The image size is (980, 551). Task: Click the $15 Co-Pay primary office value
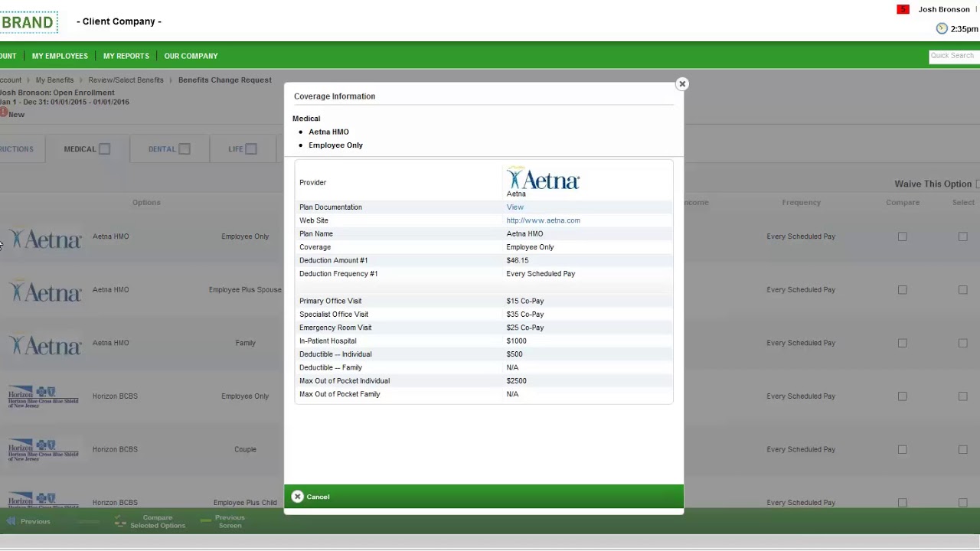[525, 301]
